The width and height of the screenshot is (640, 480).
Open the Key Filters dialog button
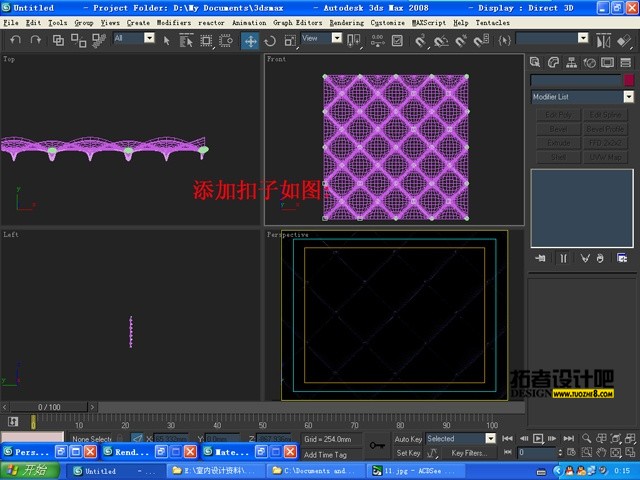click(469, 453)
